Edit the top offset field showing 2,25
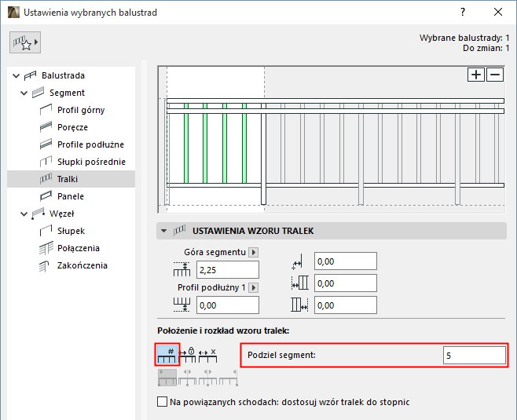The height and width of the screenshot is (420, 517). [228, 270]
